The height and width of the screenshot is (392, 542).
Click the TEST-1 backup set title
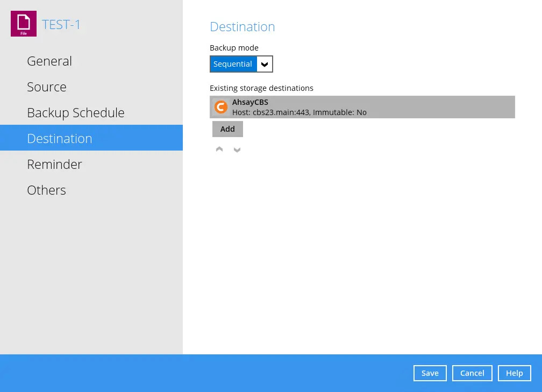tap(62, 24)
